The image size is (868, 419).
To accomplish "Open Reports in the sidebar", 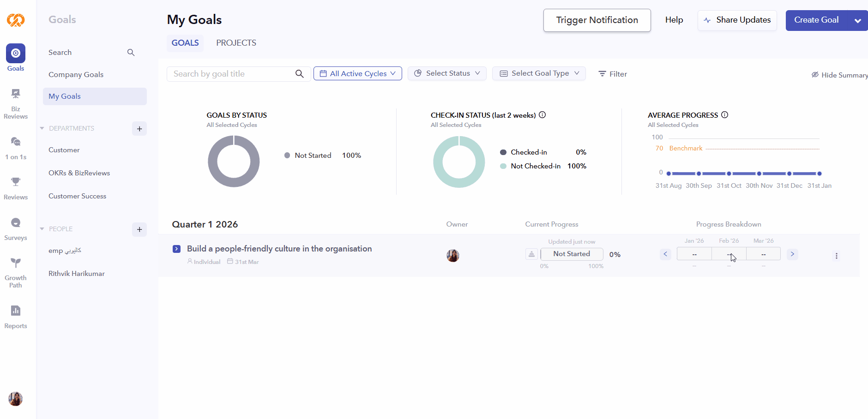I will (16, 317).
